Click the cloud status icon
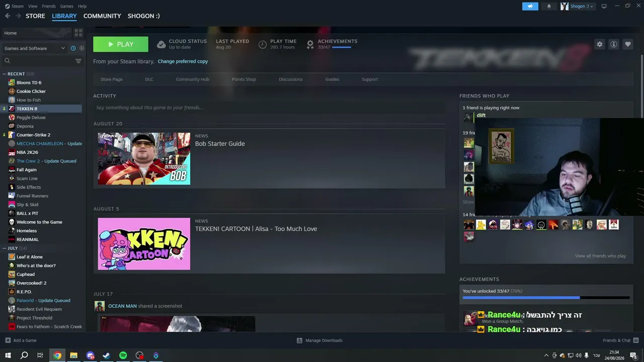The image size is (644, 362). 161,44
